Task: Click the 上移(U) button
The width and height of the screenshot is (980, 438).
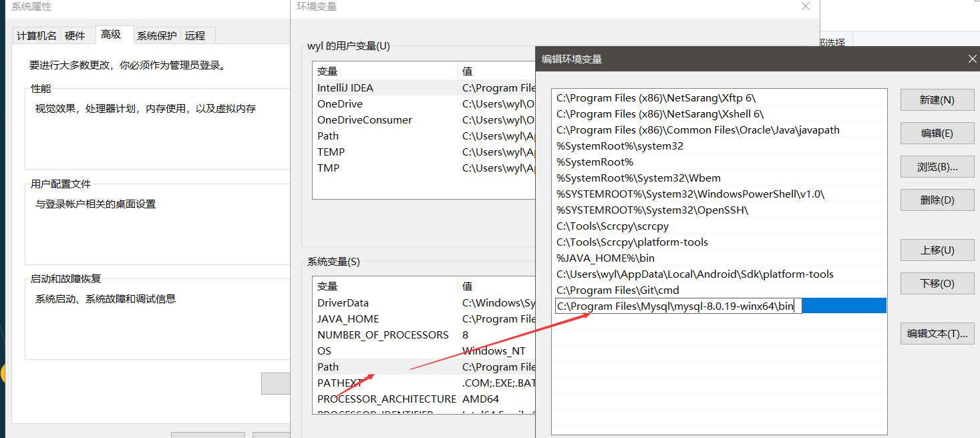Action: point(937,250)
